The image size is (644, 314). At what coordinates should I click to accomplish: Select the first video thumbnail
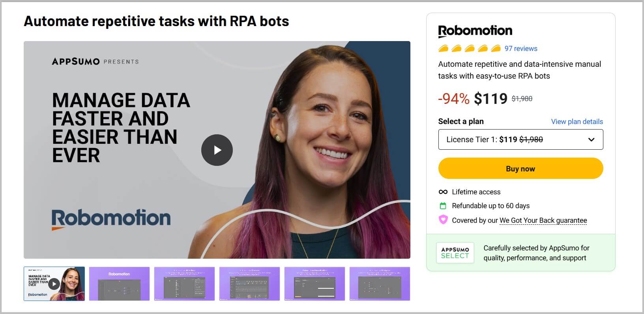54,284
